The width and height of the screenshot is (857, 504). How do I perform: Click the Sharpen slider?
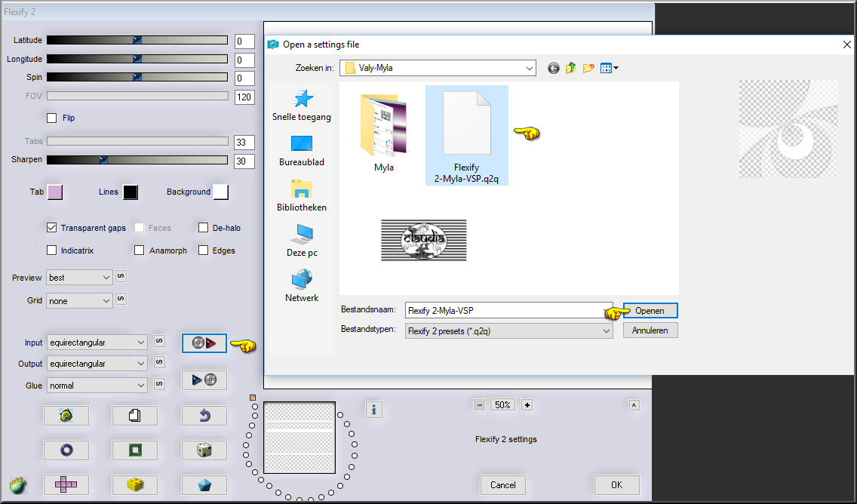pyautogui.click(x=137, y=160)
